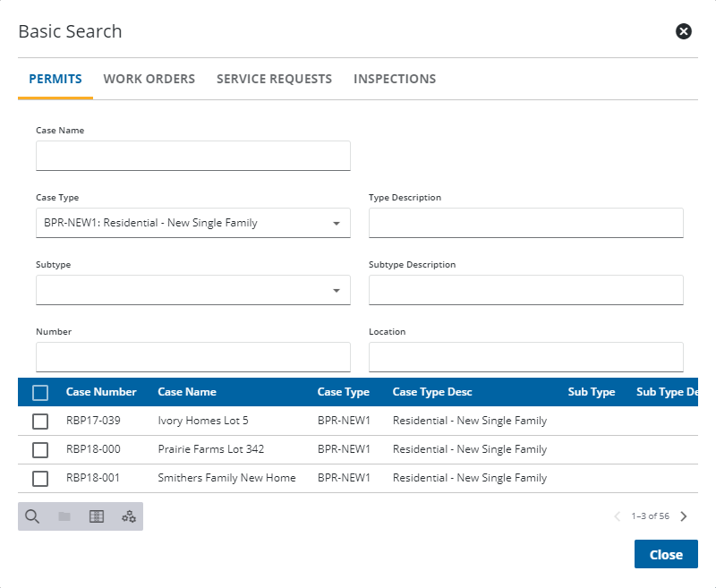Check the select-all checkbox in table header
Viewport: 716px width, 588px height.
[x=40, y=392]
